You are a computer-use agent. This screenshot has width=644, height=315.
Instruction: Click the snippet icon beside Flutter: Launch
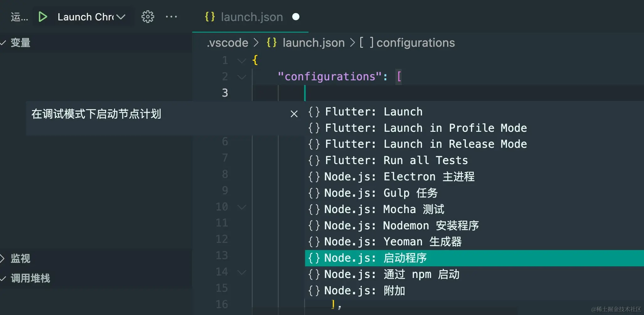coord(314,112)
